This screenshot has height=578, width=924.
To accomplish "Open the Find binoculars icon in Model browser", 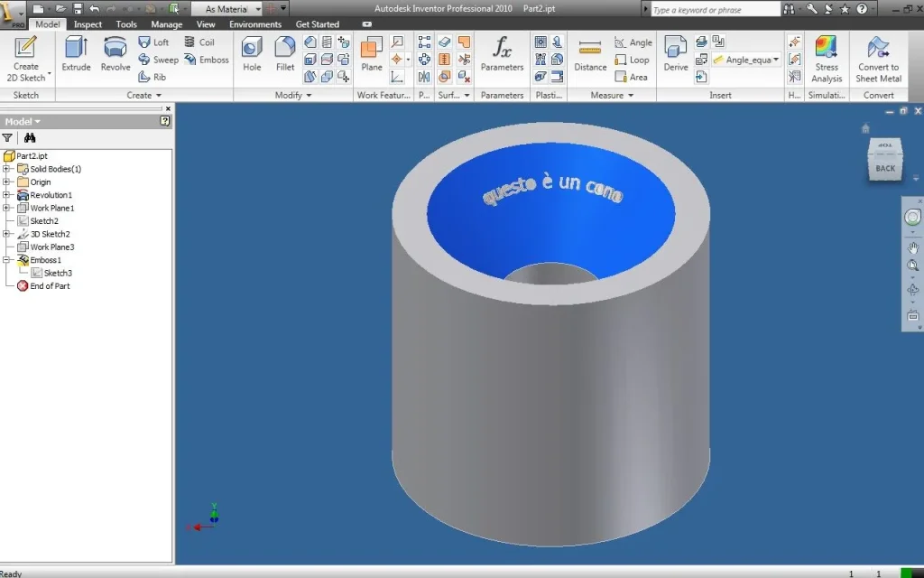I will [30, 137].
